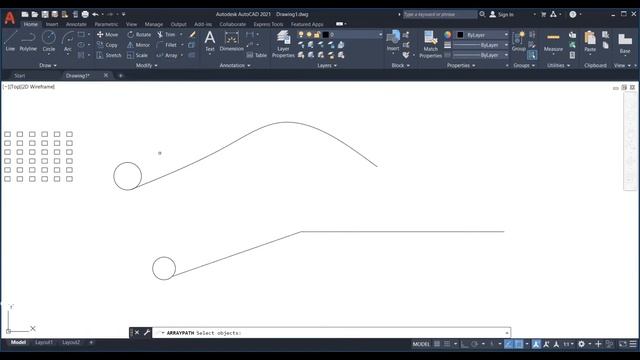The image size is (640, 360).
Task: Open the Home ribbon tab
Action: point(30,24)
